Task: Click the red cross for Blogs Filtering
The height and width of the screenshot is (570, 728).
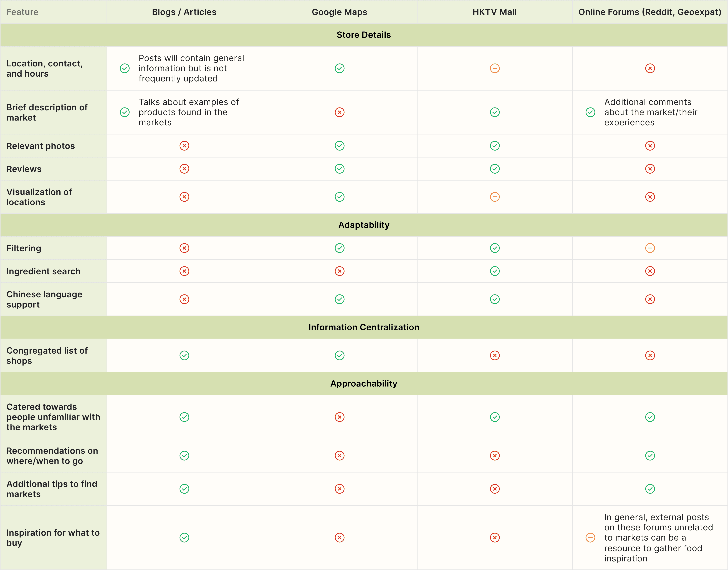Action: pos(184,248)
